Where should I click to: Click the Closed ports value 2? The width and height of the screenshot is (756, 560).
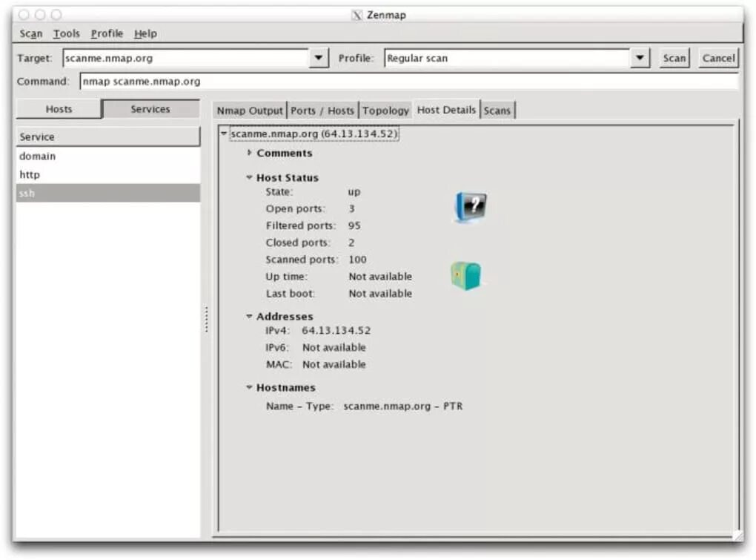coord(351,242)
